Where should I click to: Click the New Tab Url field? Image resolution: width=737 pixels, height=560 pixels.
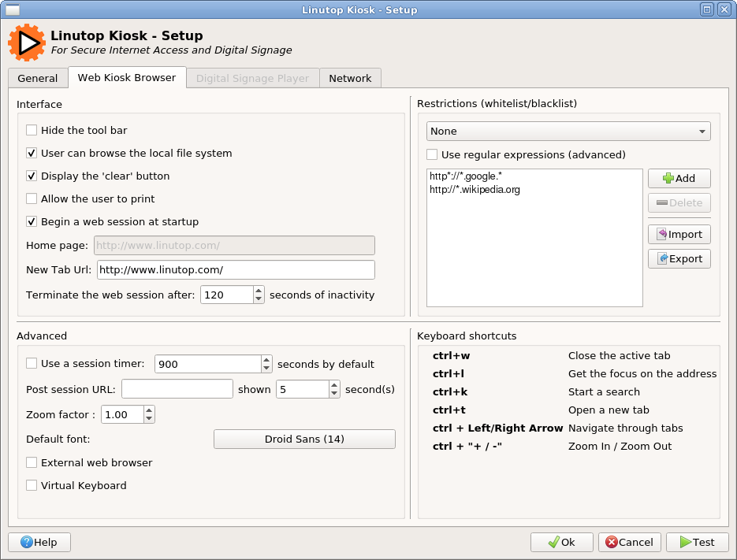pyautogui.click(x=236, y=269)
